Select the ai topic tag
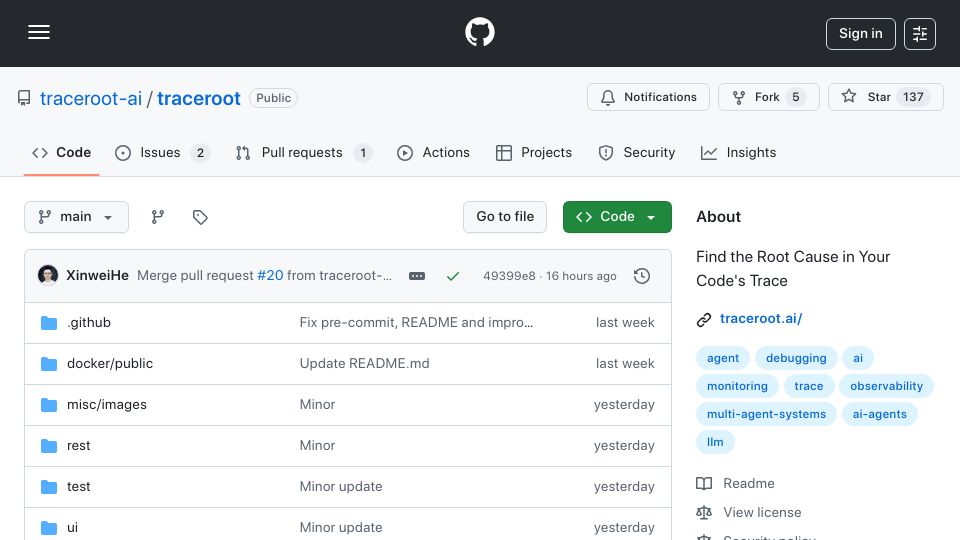The width and height of the screenshot is (960, 540). tap(858, 358)
